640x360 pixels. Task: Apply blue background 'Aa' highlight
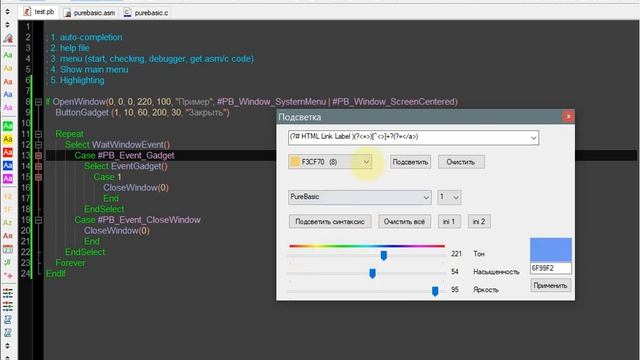pyautogui.click(x=8, y=165)
